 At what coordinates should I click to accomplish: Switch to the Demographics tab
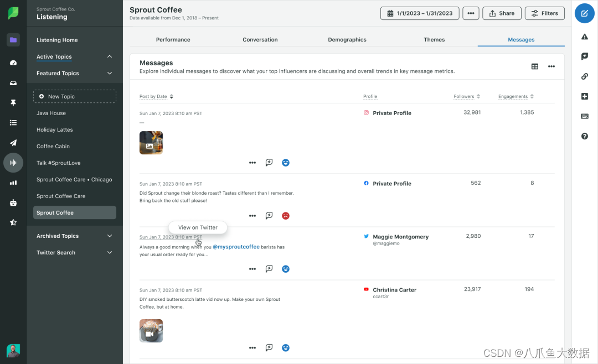coord(347,40)
